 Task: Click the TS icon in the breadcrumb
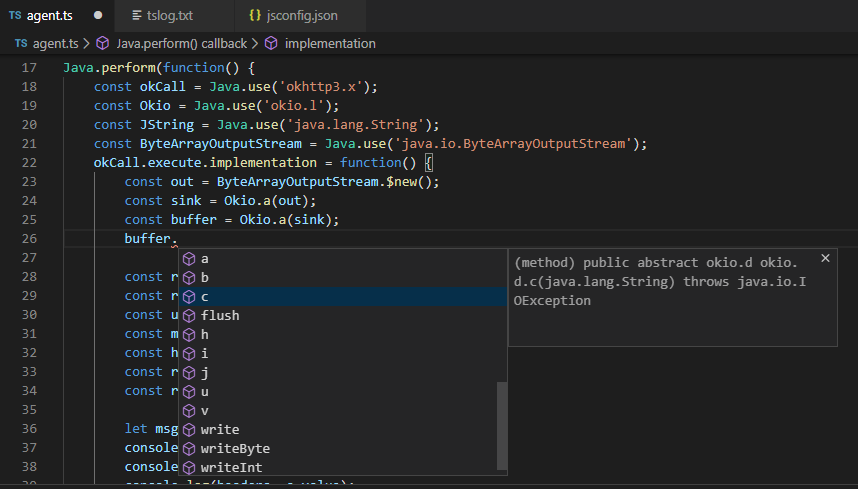(x=21, y=43)
